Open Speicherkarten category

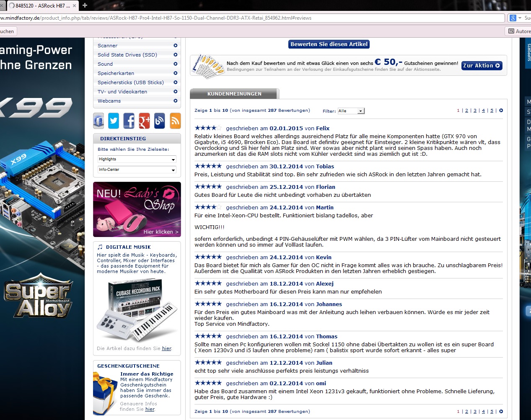pyautogui.click(x=116, y=73)
